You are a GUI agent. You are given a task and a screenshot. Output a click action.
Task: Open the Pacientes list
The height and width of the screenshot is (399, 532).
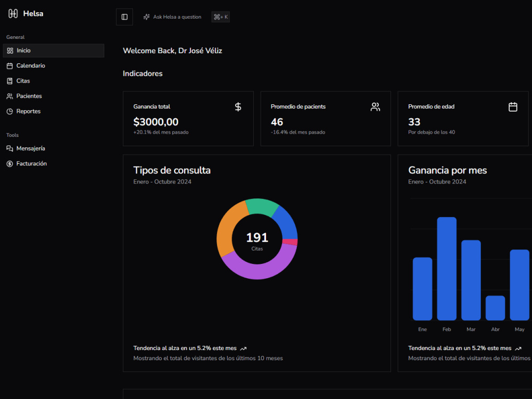click(53, 96)
